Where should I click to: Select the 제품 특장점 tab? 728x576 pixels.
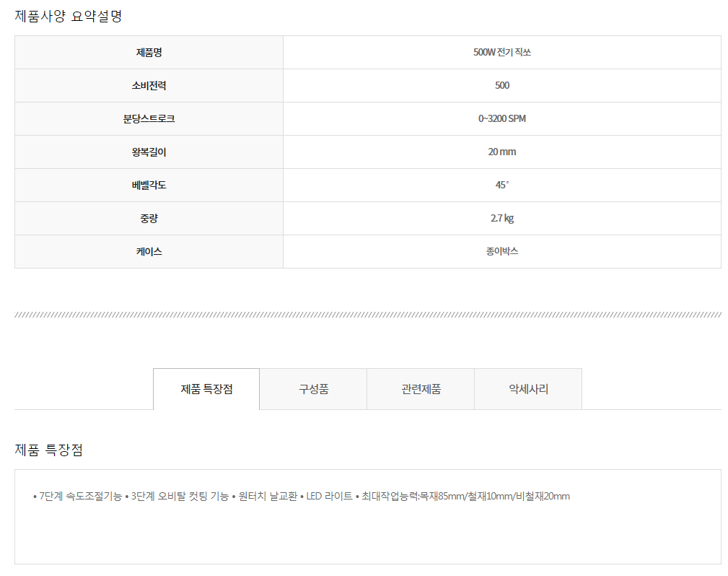(x=206, y=389)
